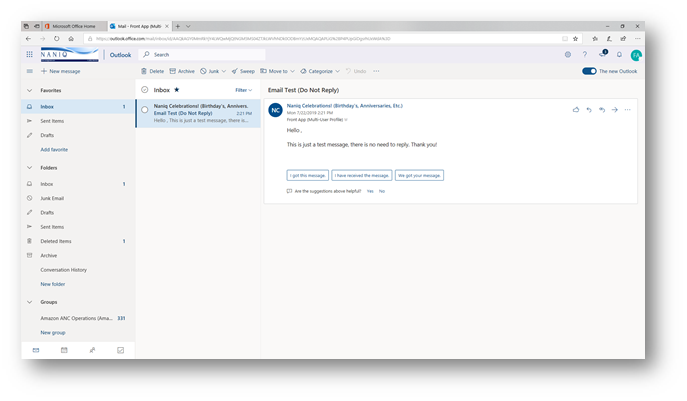Open the Help question mark icon
This screenshot has width=687, height=401.
[x=585, y=54]
